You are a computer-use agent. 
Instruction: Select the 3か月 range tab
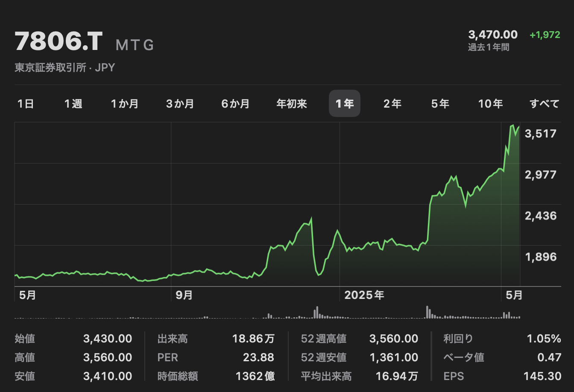(180, 104)
